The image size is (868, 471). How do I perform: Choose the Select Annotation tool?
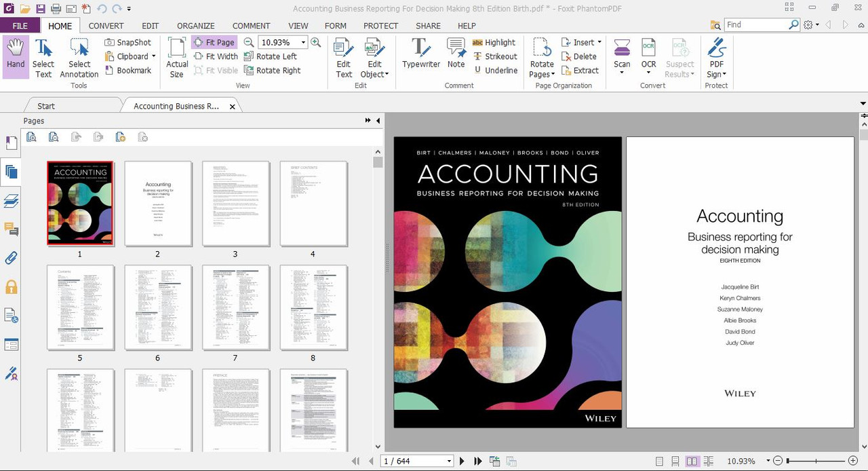[x=79, y=57]
